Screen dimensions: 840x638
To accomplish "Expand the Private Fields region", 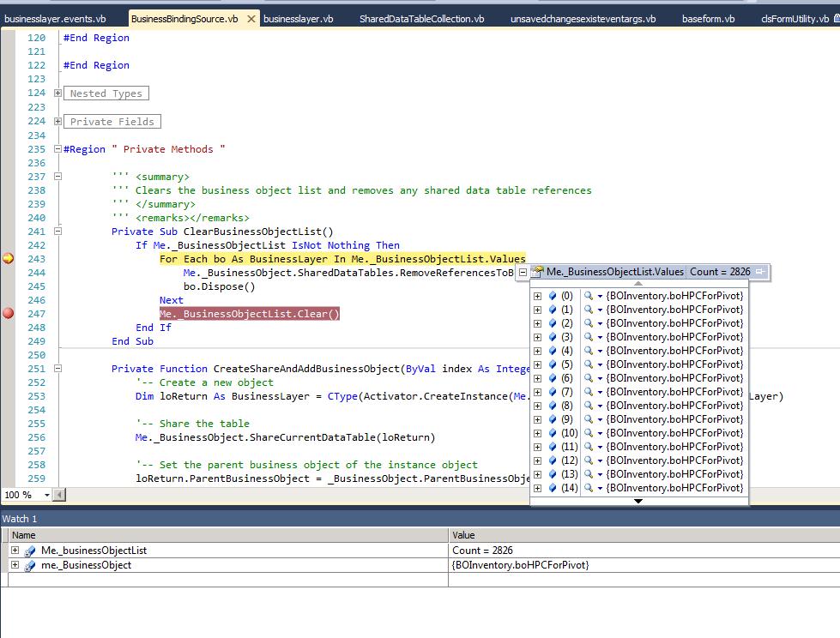I will [x=57, y=122].
